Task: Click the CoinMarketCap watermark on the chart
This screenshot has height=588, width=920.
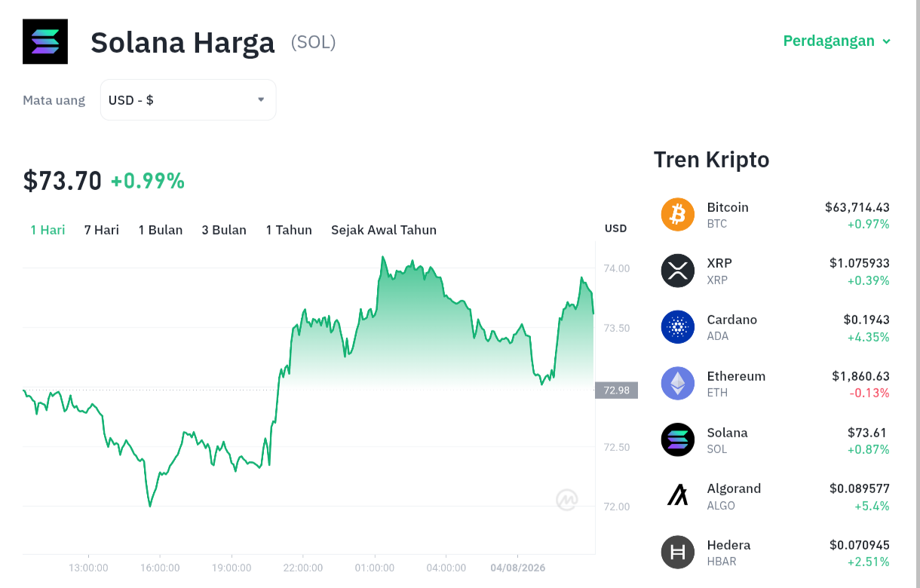Action: click(567, 500)
